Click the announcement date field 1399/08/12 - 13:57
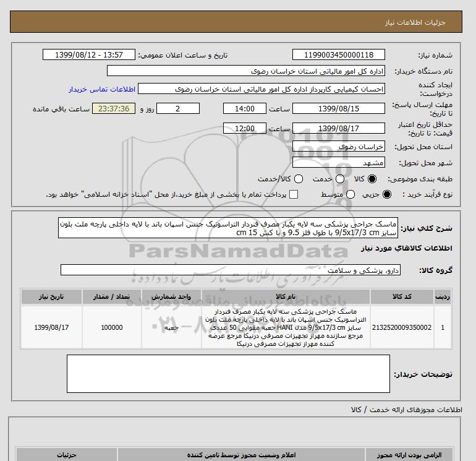This screenshot has height=461, width=476. tap(89, 54)
